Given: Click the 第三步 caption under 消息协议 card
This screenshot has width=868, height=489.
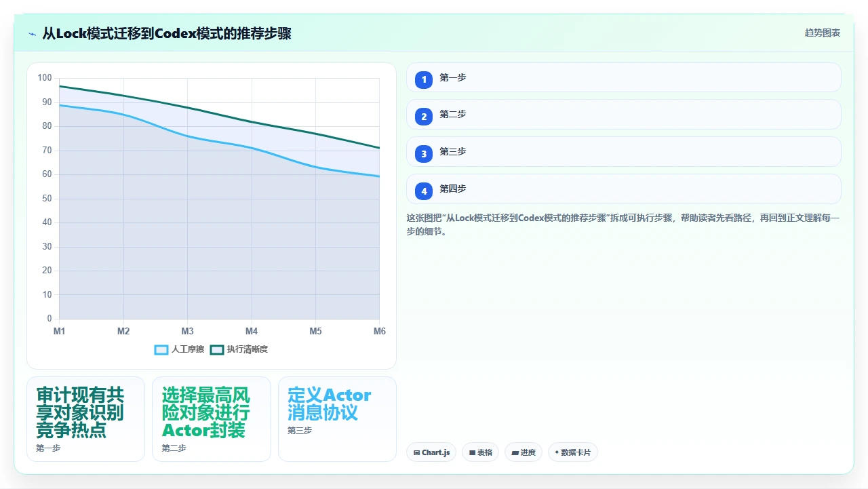Looking at the screenshot, I should [300, 431].
